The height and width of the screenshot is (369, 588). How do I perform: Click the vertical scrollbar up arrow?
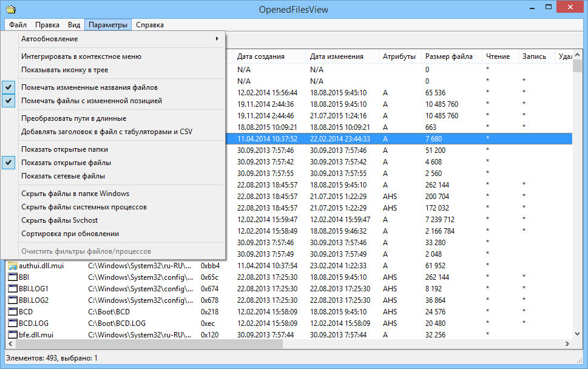(577, 55)
